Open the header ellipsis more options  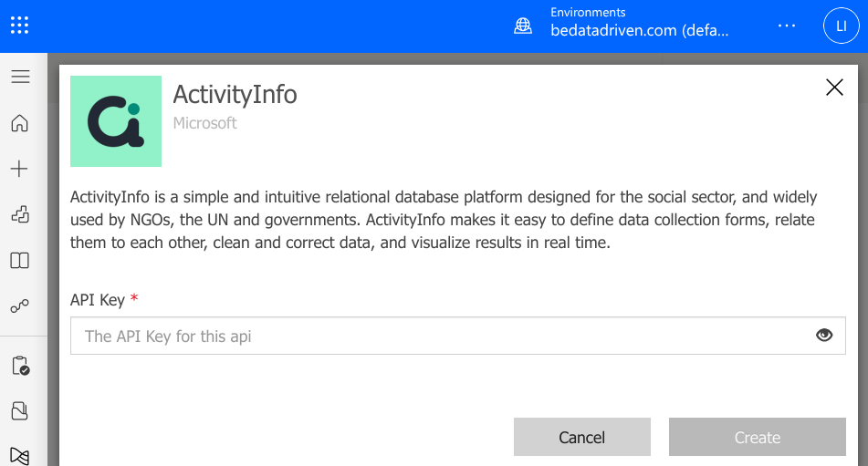pyautogui.click(x=787, y=26)
